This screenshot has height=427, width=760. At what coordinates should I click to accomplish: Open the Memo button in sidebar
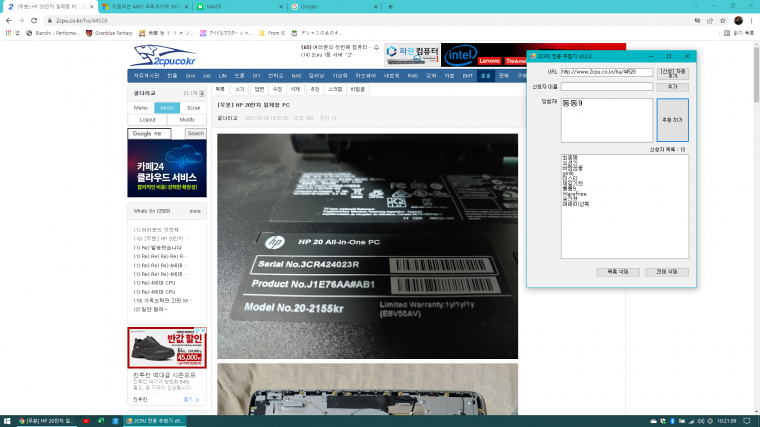(x=141, y=108)
